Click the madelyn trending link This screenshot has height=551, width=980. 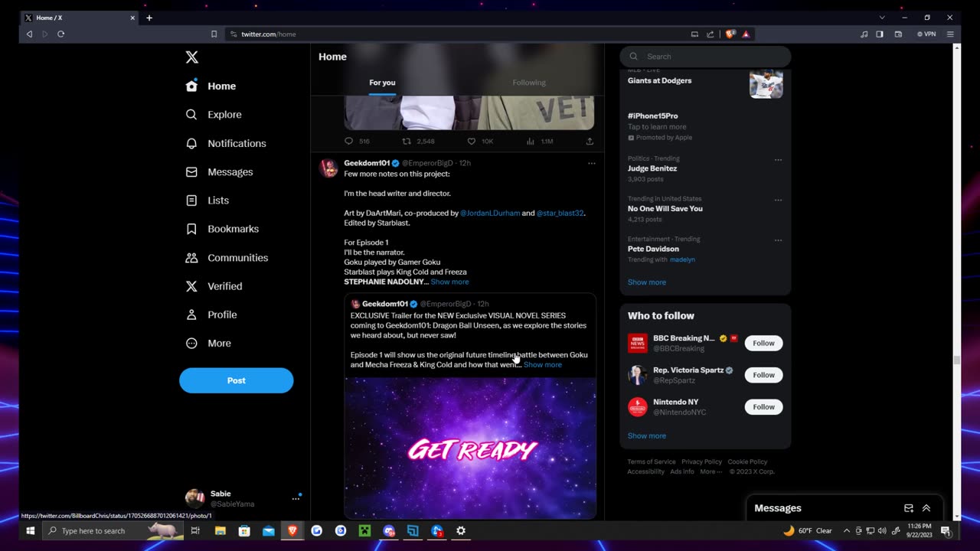(x=682, y=259)
